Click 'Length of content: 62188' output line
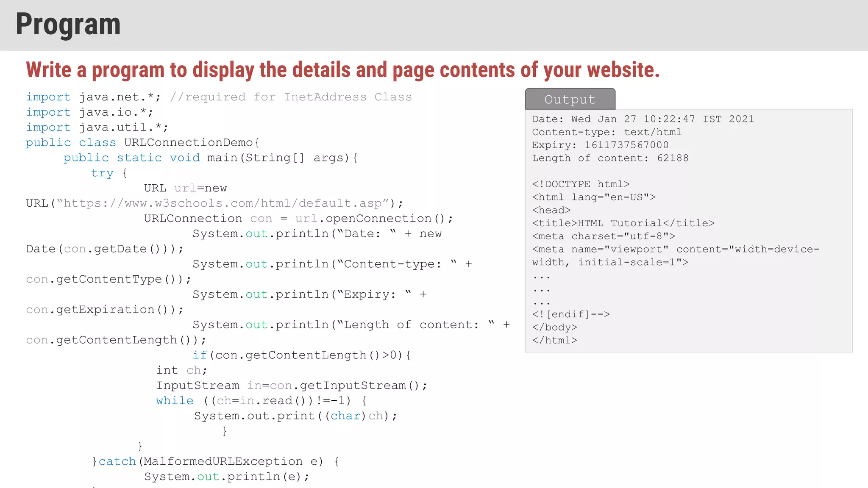This screenshot has width=868, height=488. point(610,158)
